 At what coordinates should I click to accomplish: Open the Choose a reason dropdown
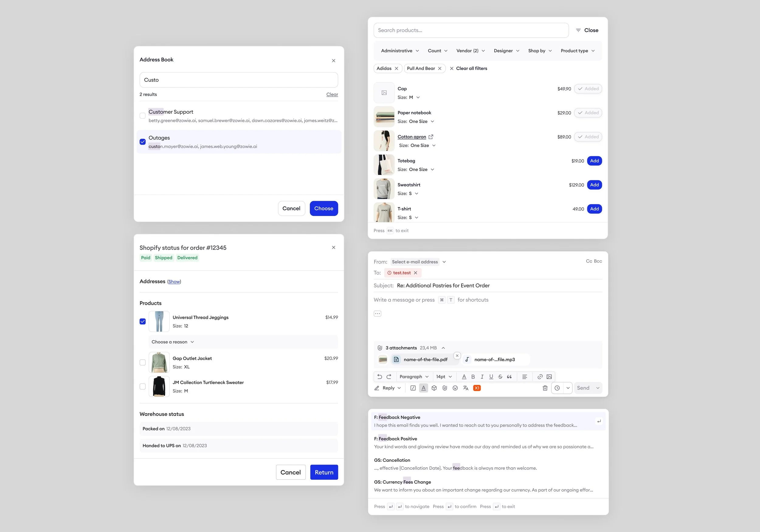tap(172, 342)
